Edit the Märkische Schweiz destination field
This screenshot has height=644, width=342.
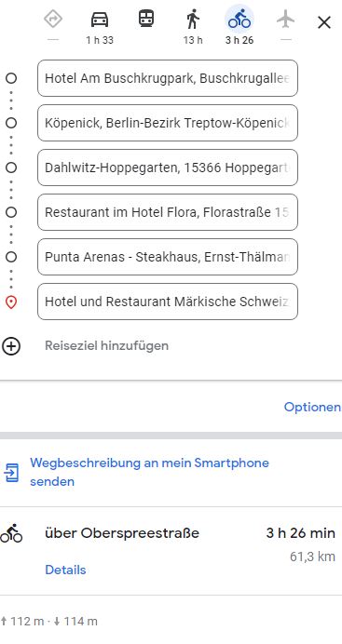point(168,302)
